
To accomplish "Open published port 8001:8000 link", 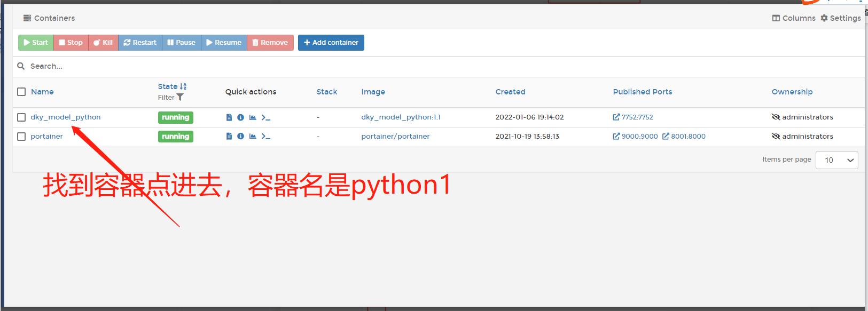I will (x=684, y=137).
